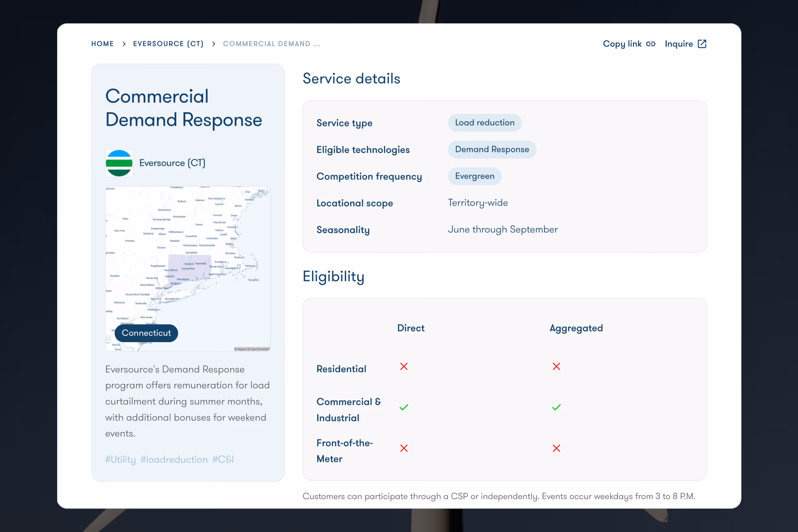Screen dimensions: 798x532
Task: Open the #loadreduction hashtag link
Action: click(174, 460)
